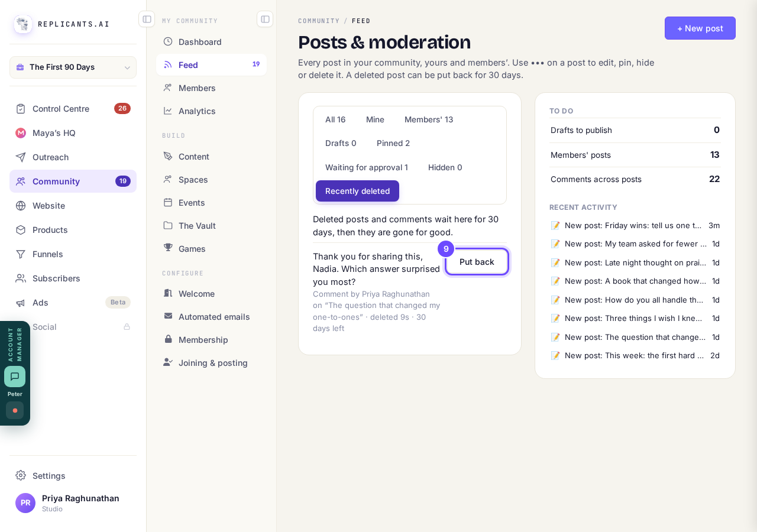Open the Priya Raghunathan account profile
The height and width of the screenshot is (532, 757).
(73, 503)
